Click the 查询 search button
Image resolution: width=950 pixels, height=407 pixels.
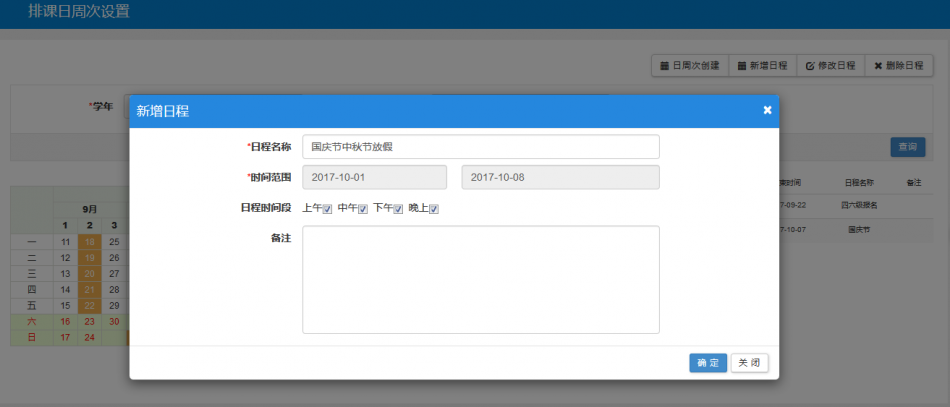coord(907,147)
